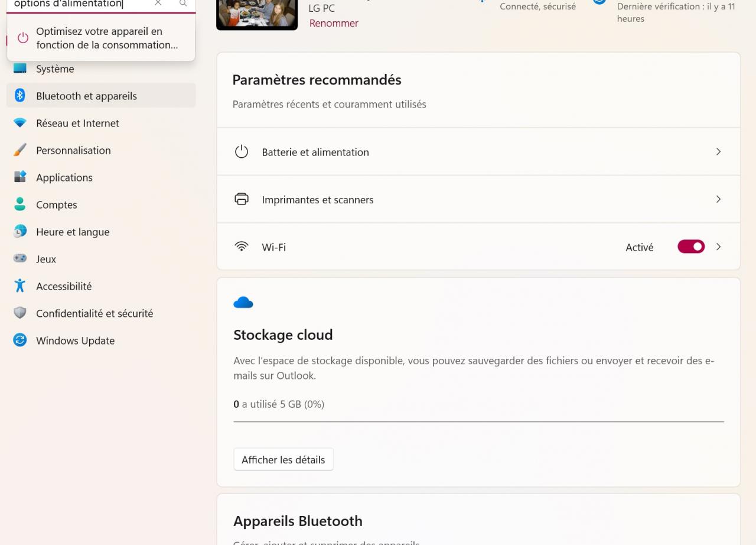This screenshot has width=756, height=545.
Task: Click the Confidentialité et sécurité shield icon
Action: pyautogui.click(x=20, y=313)
